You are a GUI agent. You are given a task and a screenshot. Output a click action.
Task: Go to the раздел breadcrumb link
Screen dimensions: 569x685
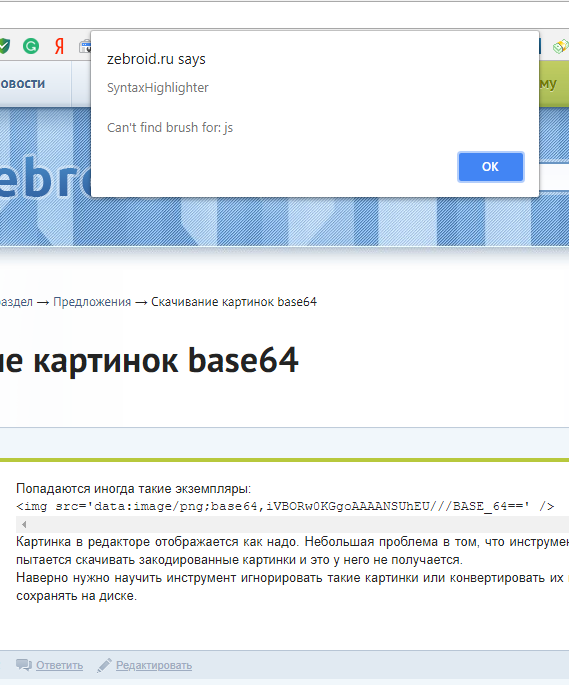point(16,302)
